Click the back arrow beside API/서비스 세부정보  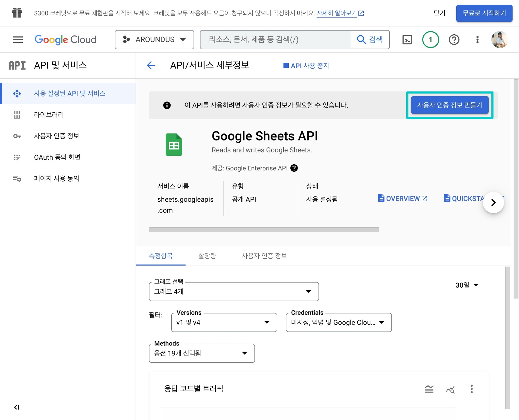[x=151, y=65]
